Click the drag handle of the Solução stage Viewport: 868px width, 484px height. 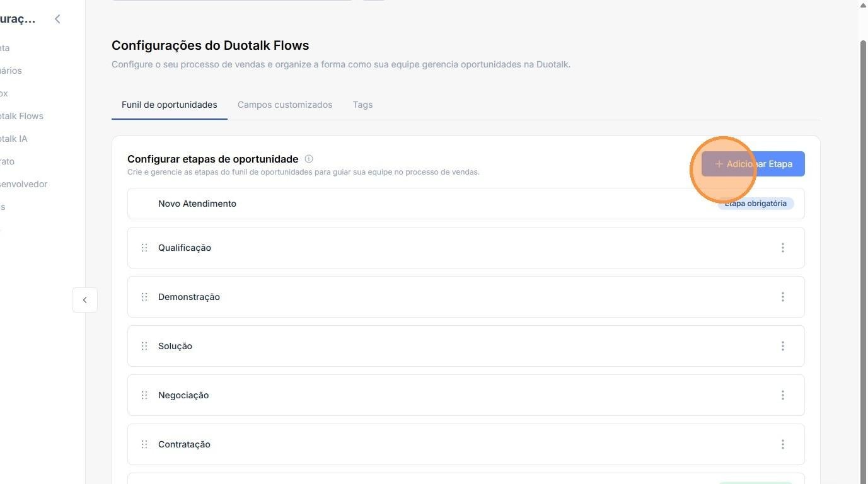pos(144,346)
